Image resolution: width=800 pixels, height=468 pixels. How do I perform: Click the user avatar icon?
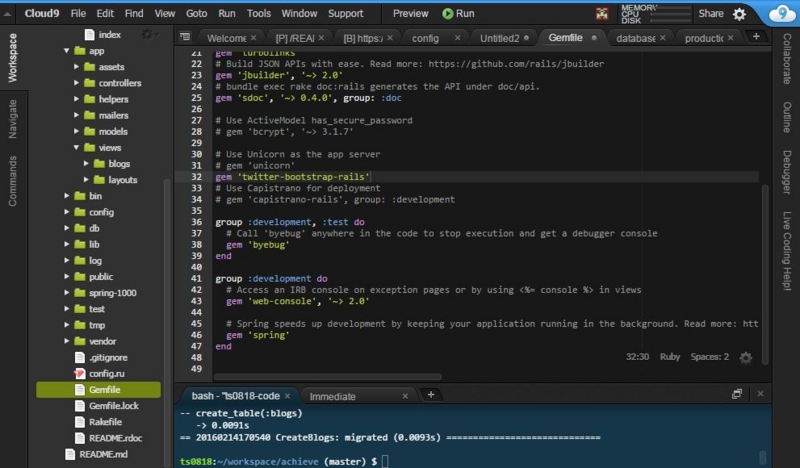pyautogui.click(x=602, y=14)
